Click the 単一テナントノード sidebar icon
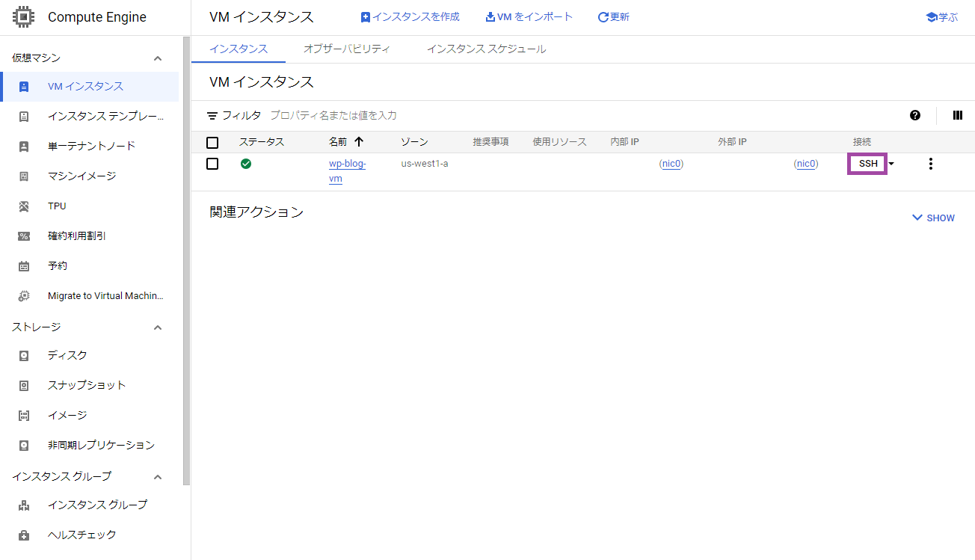 24,147
